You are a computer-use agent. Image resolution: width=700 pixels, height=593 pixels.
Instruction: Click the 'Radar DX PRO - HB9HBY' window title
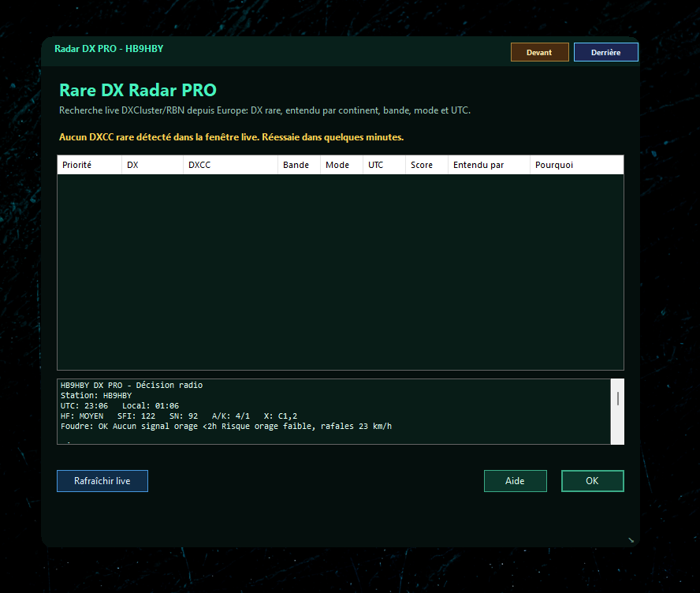pyautogui.click(x=109, y=49)
